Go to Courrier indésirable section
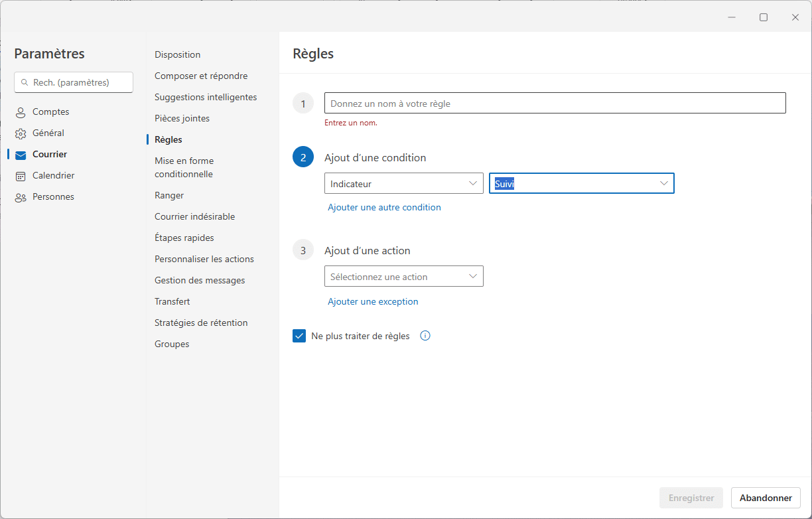The width and height of the screenshot is (812, 519). coord(194,216)
